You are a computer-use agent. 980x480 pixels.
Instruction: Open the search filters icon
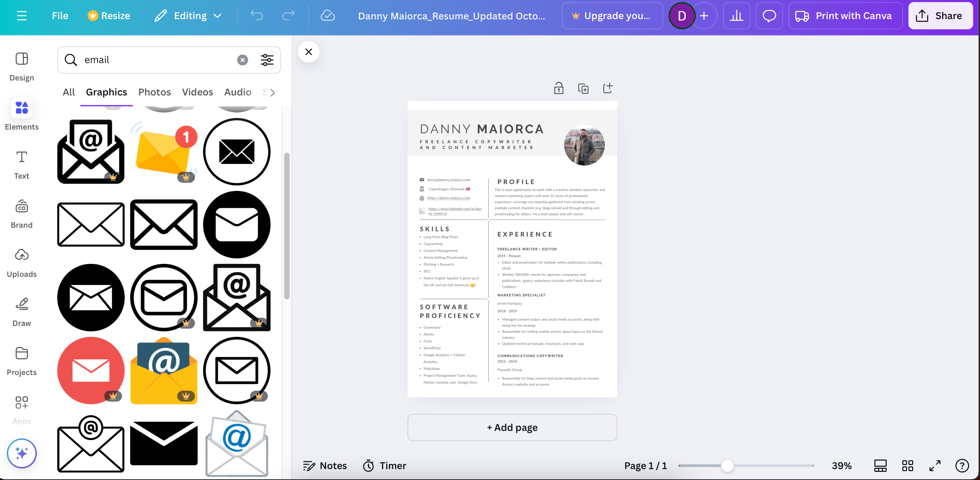tap(267, 60)
